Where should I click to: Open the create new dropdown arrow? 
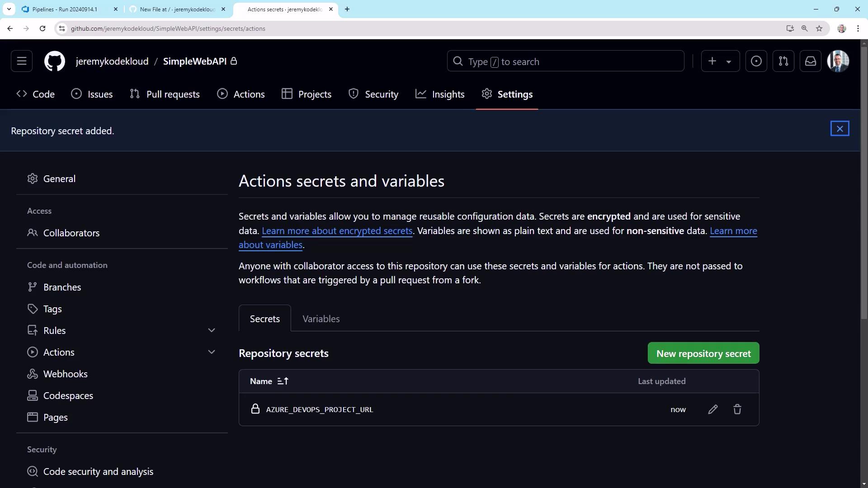click(729, 61)
